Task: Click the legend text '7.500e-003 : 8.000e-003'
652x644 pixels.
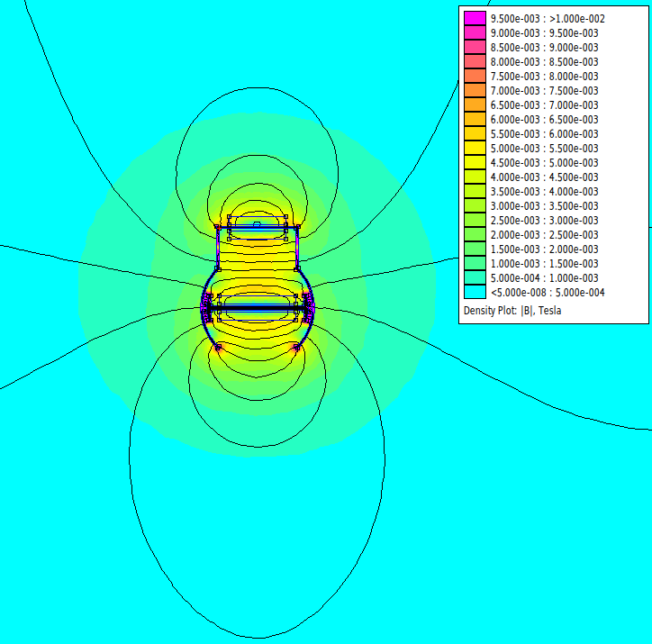Action: 544,77
